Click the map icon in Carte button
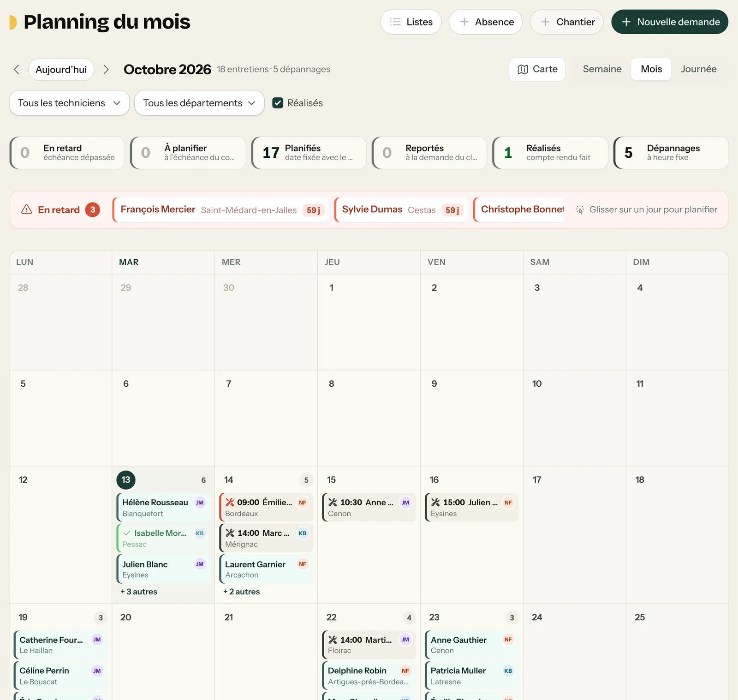Screen dimensions: 738x700 click(523, 69)
